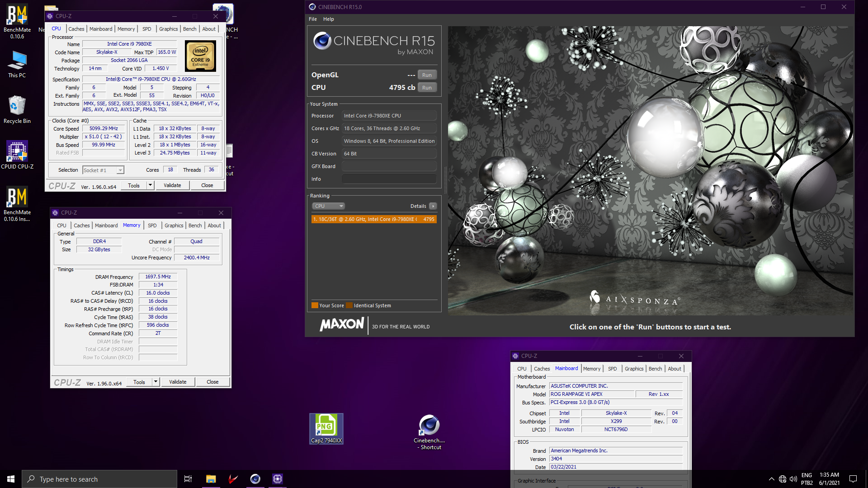Screen dimensions: 868x488
Task: Click Close button in Memory CPU-Z window
Action: (x=212, y=382)
